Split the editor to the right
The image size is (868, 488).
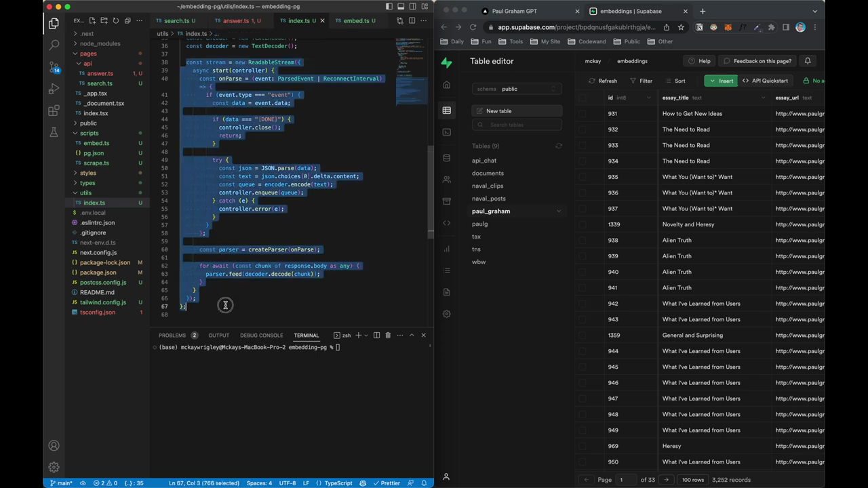(x=412, y=21)
